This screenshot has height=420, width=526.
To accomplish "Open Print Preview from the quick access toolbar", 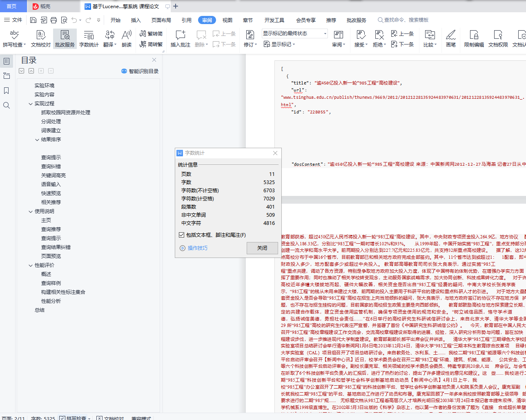I will click(64, 20).
